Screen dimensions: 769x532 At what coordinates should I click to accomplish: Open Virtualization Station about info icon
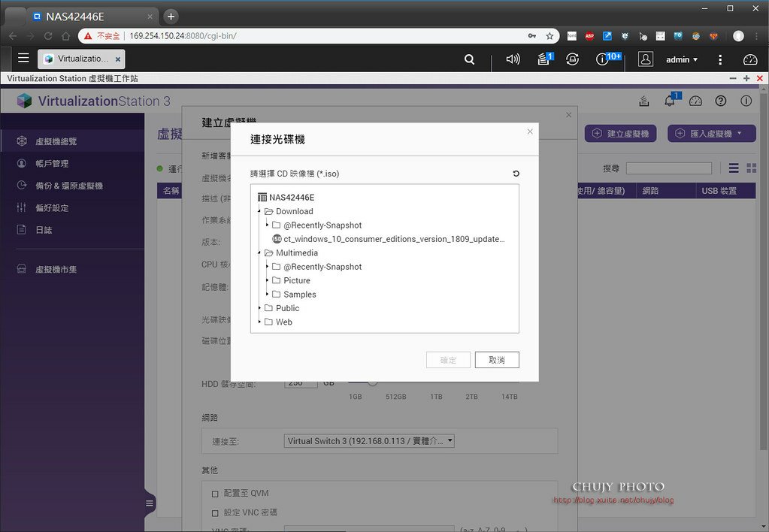[746, 101]
